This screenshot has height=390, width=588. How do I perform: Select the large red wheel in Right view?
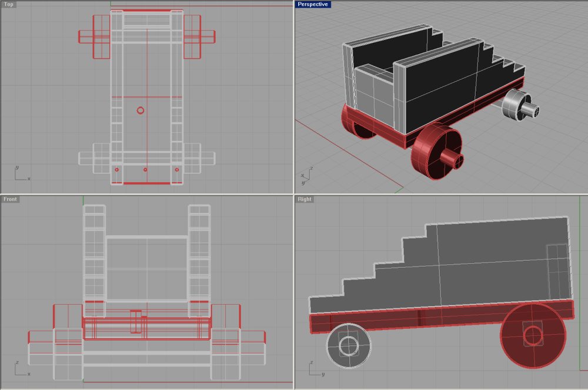[533, 336]
